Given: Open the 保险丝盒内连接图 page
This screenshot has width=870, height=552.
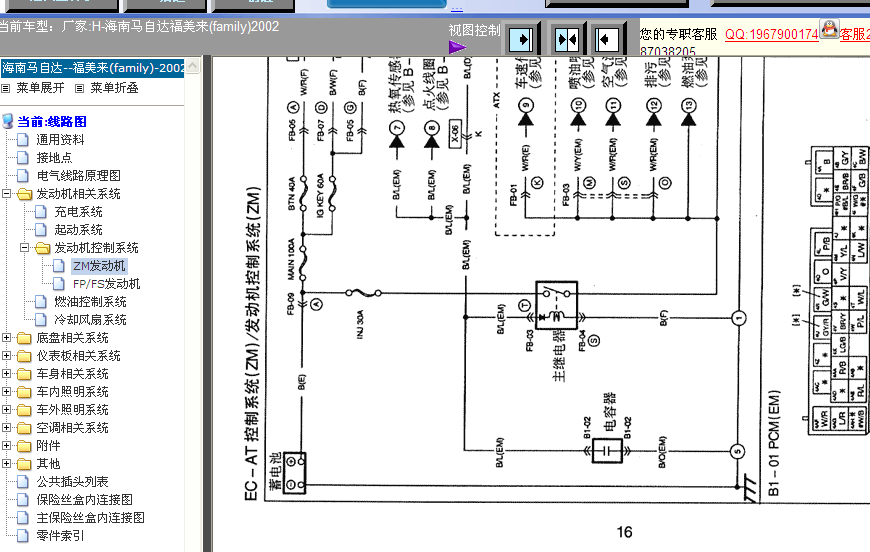Looking at the screenshot, I should click(x=84, y=500).
